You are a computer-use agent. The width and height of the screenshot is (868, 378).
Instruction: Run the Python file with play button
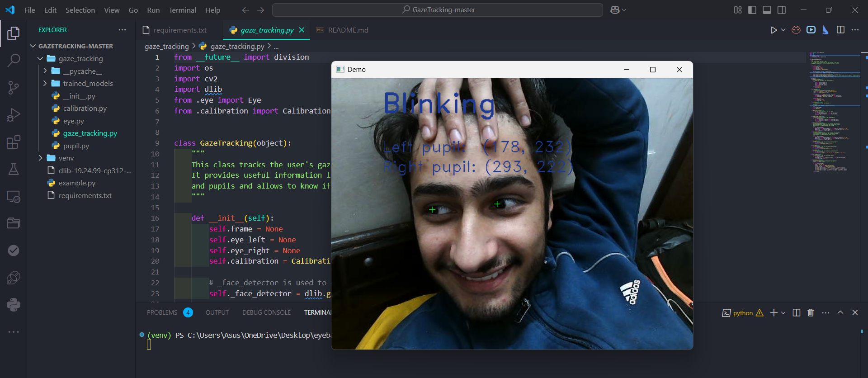[x=774, y=30]
